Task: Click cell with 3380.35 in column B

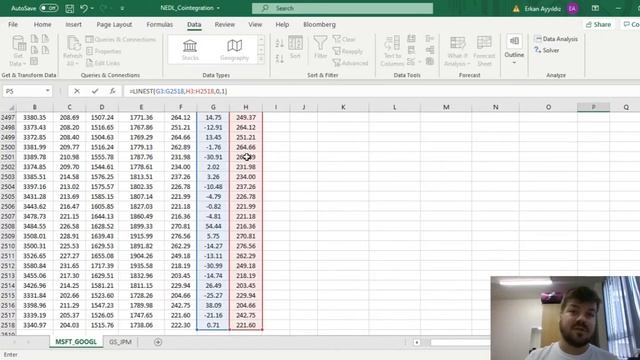Action: [35, 118]
